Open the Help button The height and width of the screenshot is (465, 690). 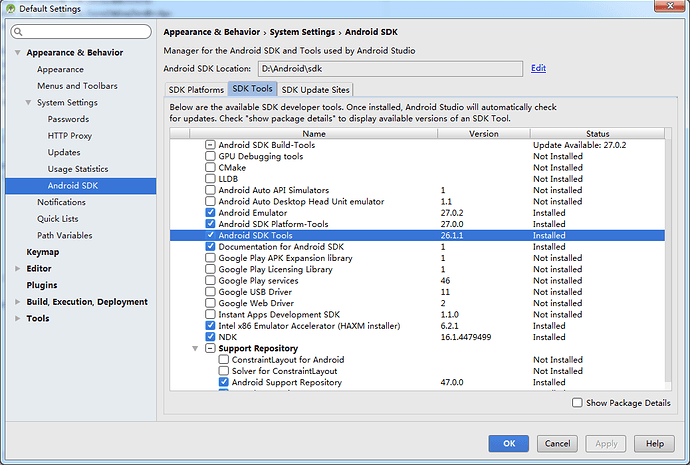point(654,443)
